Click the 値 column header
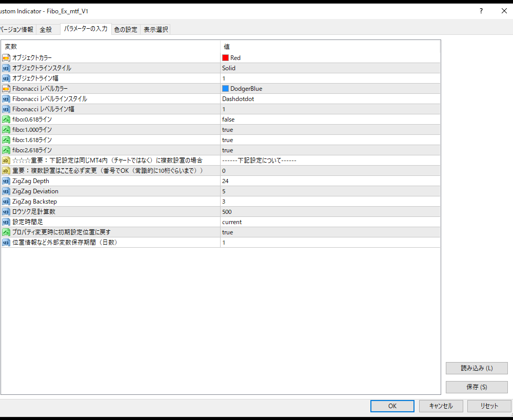513x420 pixels. 330,47
